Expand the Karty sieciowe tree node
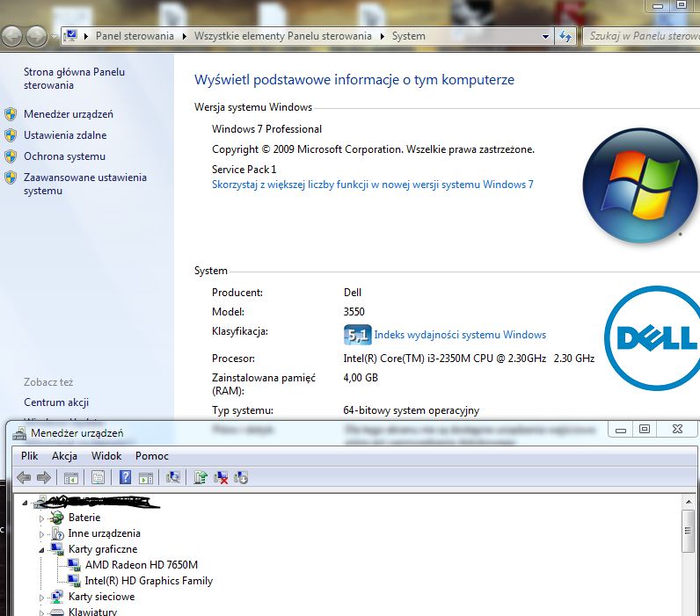The height and width of the screenshot is (616, 700). [41, 598]
